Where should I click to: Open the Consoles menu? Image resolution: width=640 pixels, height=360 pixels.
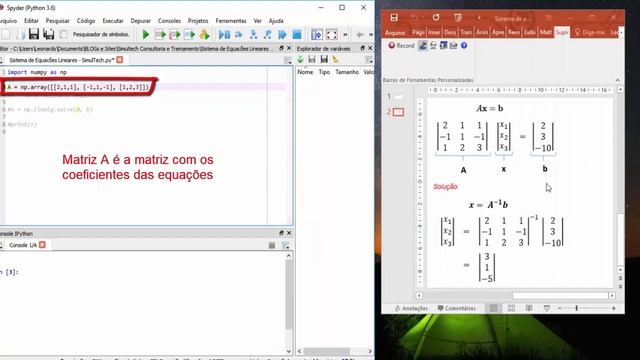(169, 21)
